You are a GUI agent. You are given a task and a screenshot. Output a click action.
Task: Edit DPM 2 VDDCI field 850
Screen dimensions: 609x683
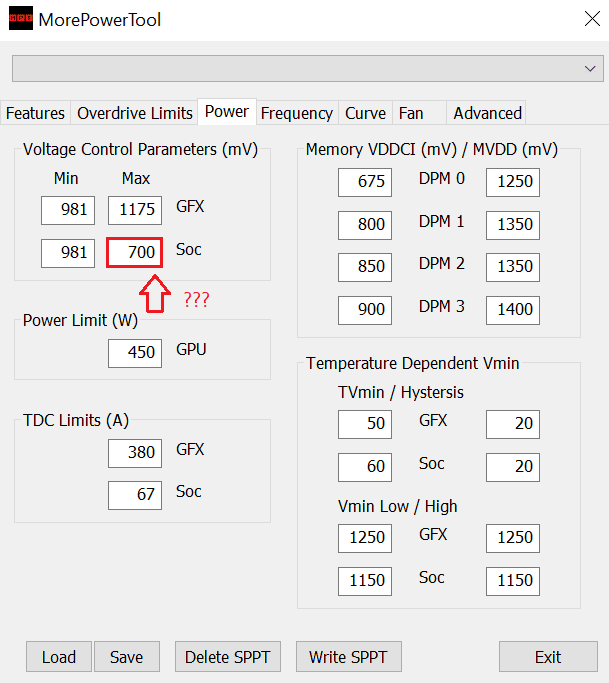click(x=365, y=267)
